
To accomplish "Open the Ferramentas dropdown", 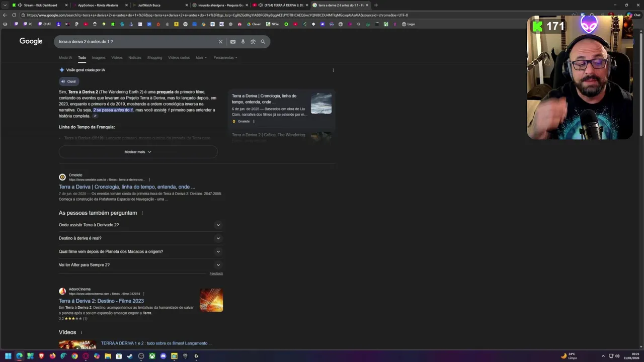I will (225, 57).
